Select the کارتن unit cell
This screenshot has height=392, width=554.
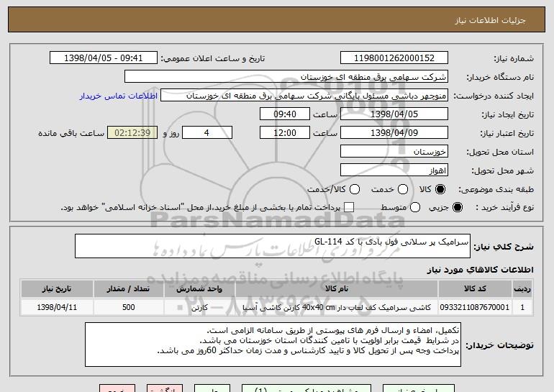(x=199, y=307)
